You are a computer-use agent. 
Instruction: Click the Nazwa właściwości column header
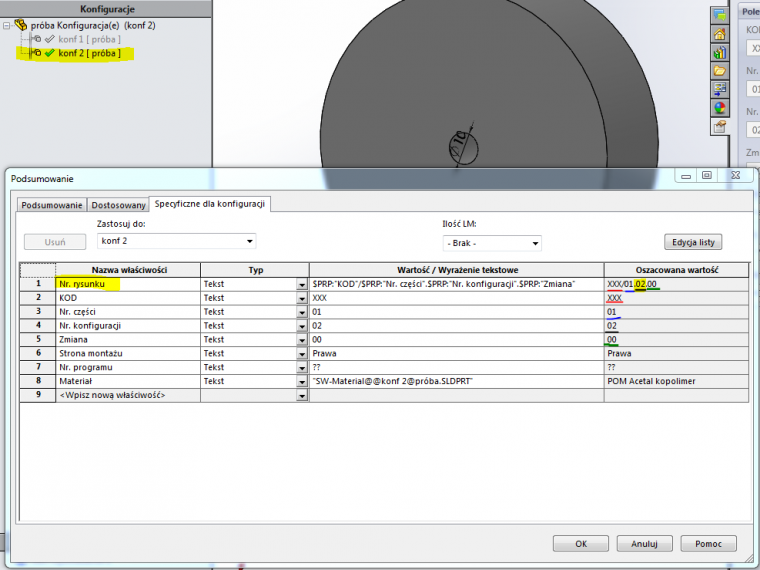[x=128, y=270]
